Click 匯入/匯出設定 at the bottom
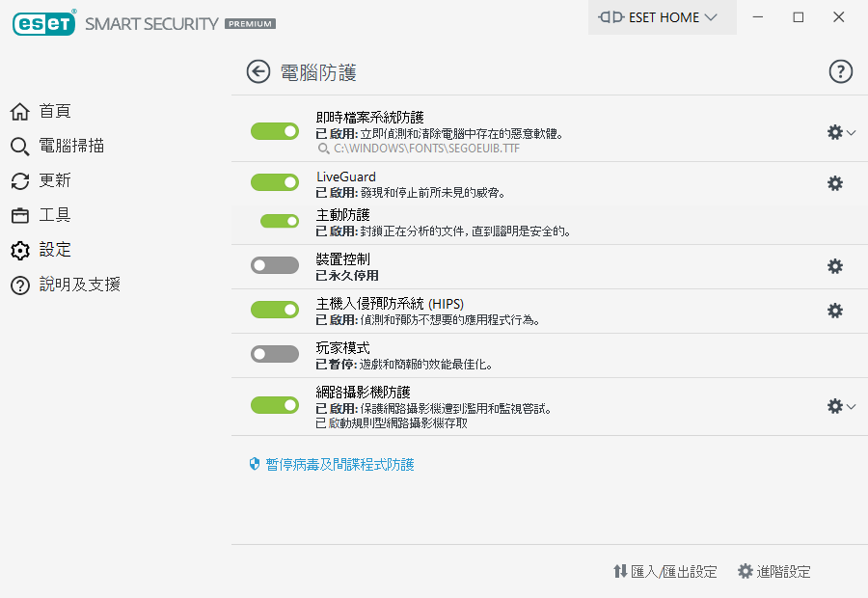The width and height of the screenshot is (868, 598). (x=665, y=572)
